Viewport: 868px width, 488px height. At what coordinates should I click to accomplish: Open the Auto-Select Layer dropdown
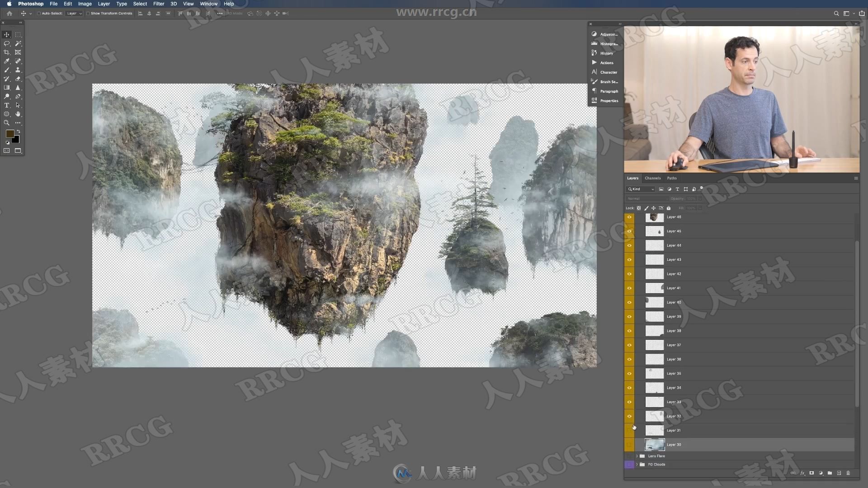click(x=74, y=14)
